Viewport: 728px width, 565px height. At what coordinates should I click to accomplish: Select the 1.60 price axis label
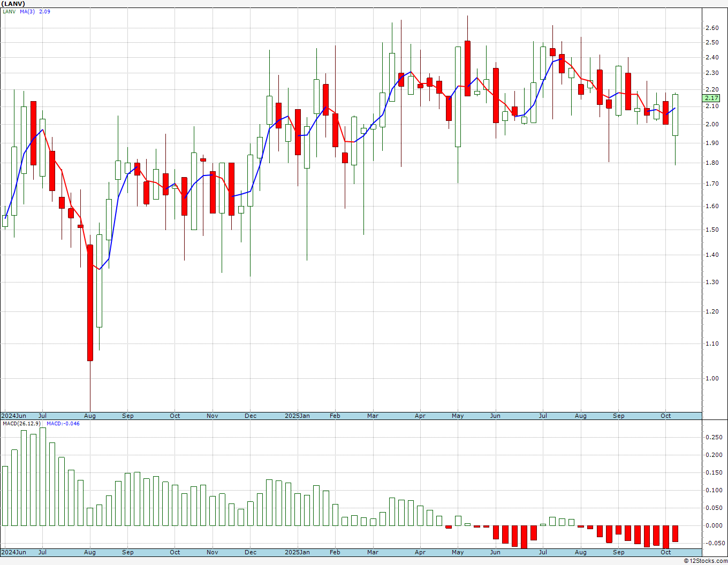[x=712, y=206]
